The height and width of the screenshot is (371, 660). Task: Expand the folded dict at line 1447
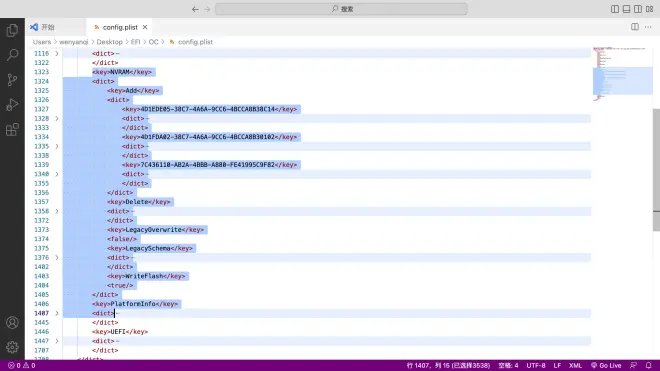57,341
